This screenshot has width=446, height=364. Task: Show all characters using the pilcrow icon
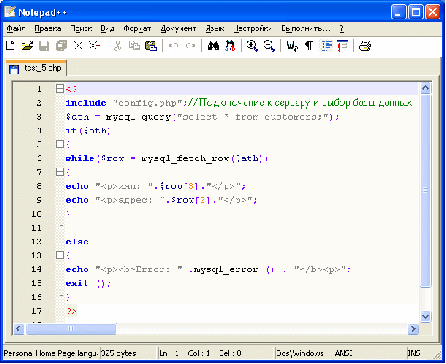[x=309, y=46]
